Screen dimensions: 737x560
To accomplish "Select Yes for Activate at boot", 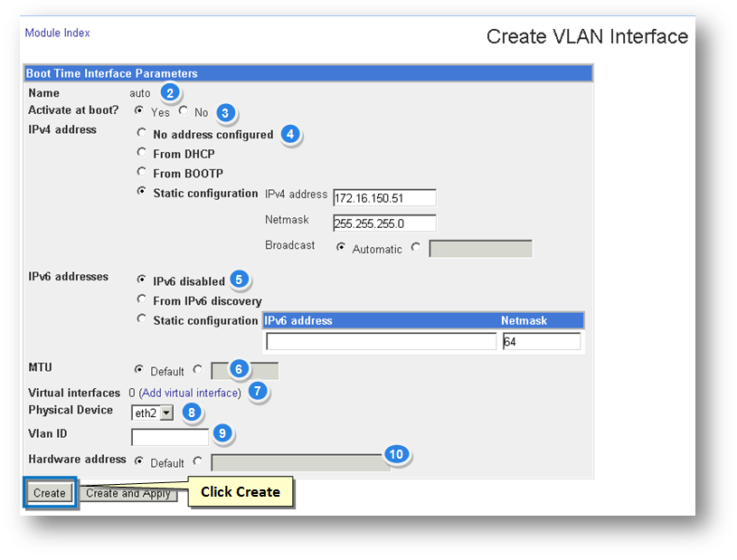I will (139, 111).
